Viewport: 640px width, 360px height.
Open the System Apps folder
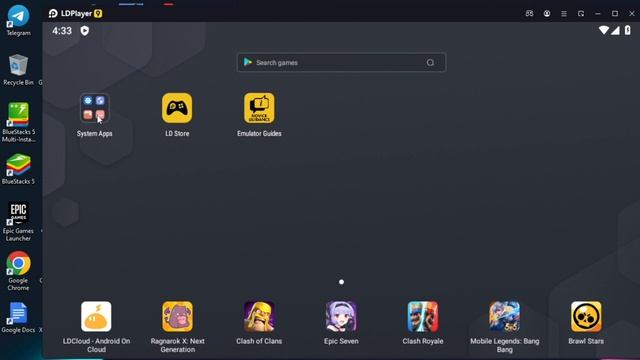coord(94,108)
